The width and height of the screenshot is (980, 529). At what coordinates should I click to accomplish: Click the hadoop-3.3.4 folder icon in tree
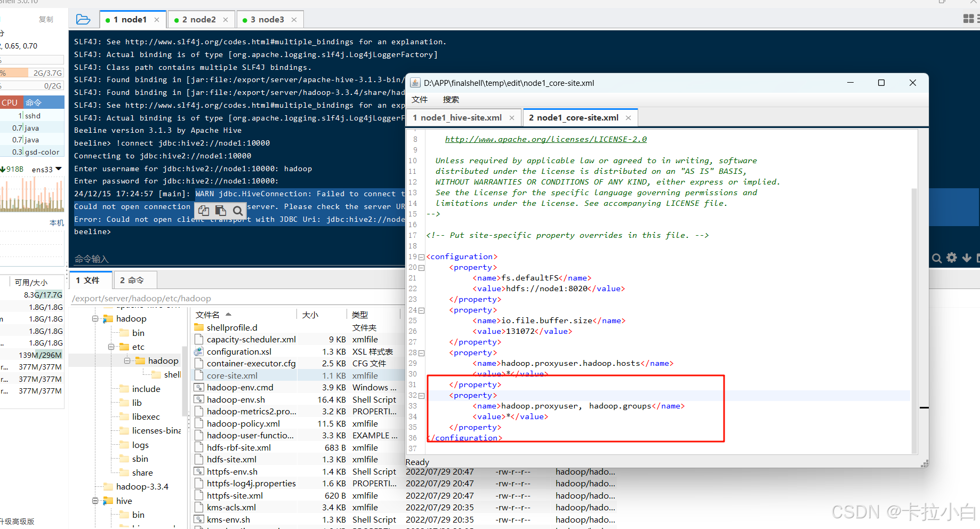point(108,486)
